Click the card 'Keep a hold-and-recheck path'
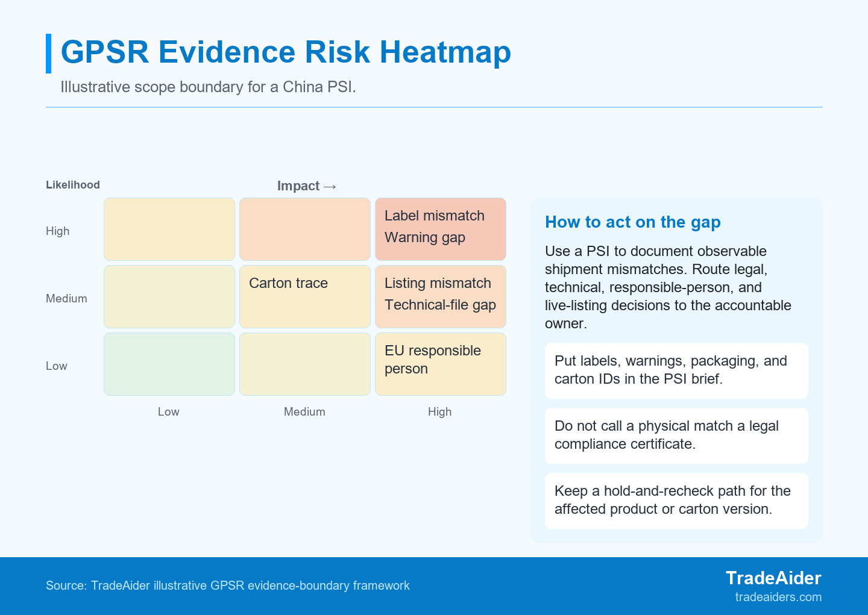 [x=676, y=501]
